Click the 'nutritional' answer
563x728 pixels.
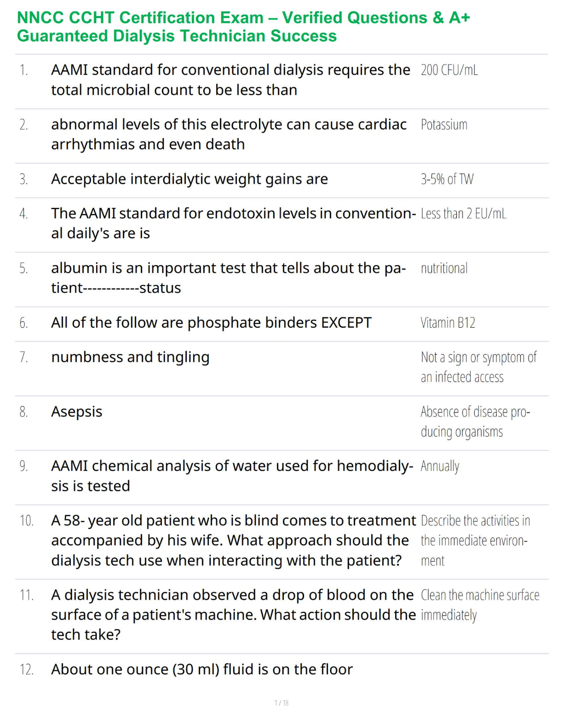444,268
